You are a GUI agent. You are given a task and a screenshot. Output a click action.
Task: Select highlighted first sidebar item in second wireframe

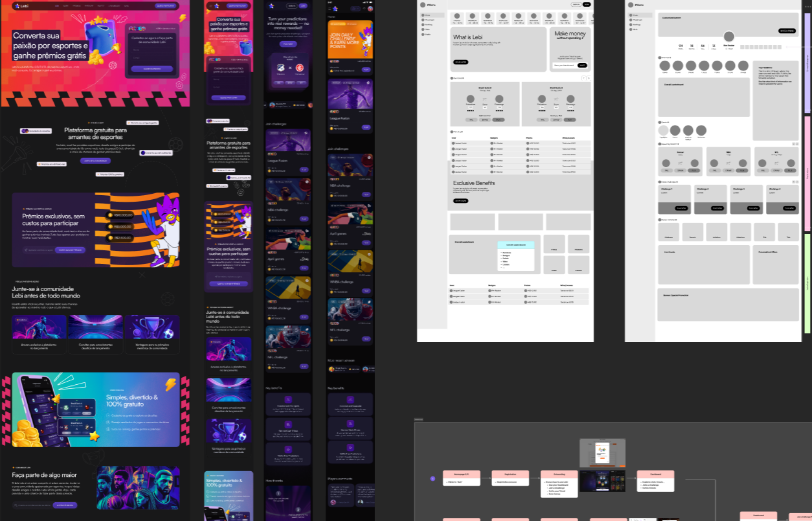pos(640,15)
